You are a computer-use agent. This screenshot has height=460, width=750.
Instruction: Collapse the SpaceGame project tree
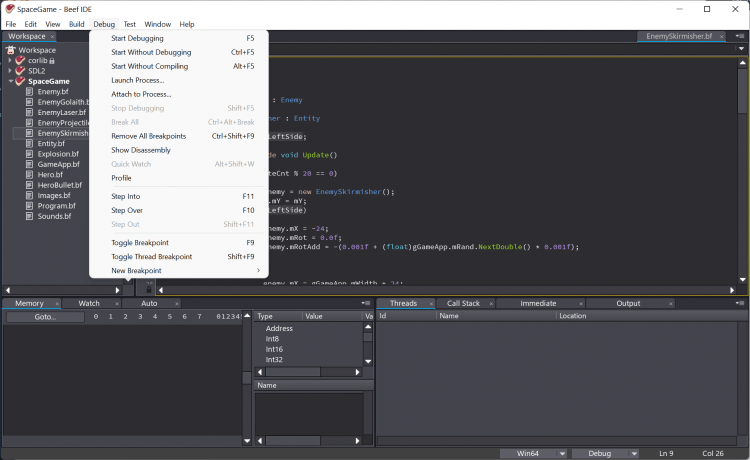click(10, 81)
